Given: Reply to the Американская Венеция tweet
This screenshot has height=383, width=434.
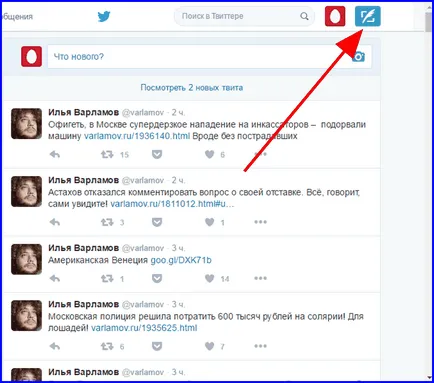Looking at the screenshot, I should pyautogui.click(x=54, y=278).
